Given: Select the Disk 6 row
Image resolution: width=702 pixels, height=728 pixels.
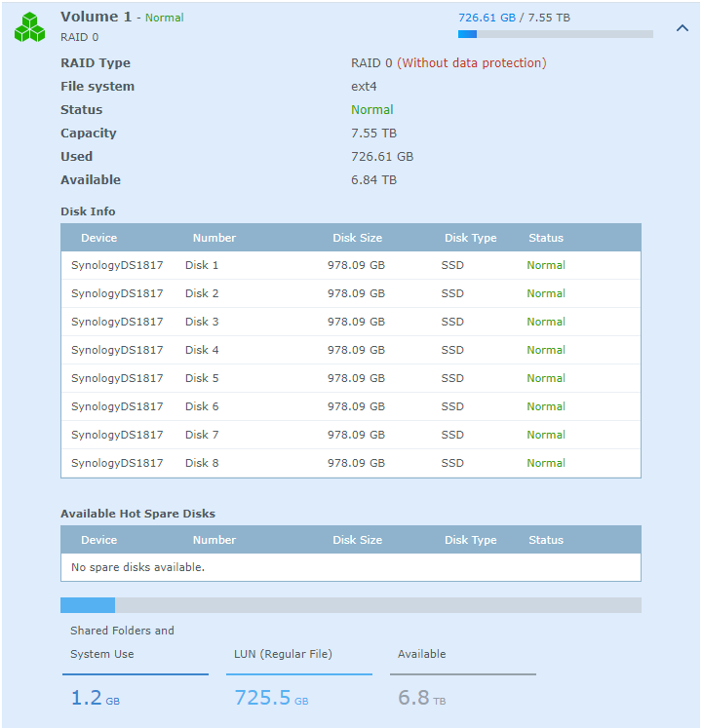Looking at the screenshot, I should (350, 406).
